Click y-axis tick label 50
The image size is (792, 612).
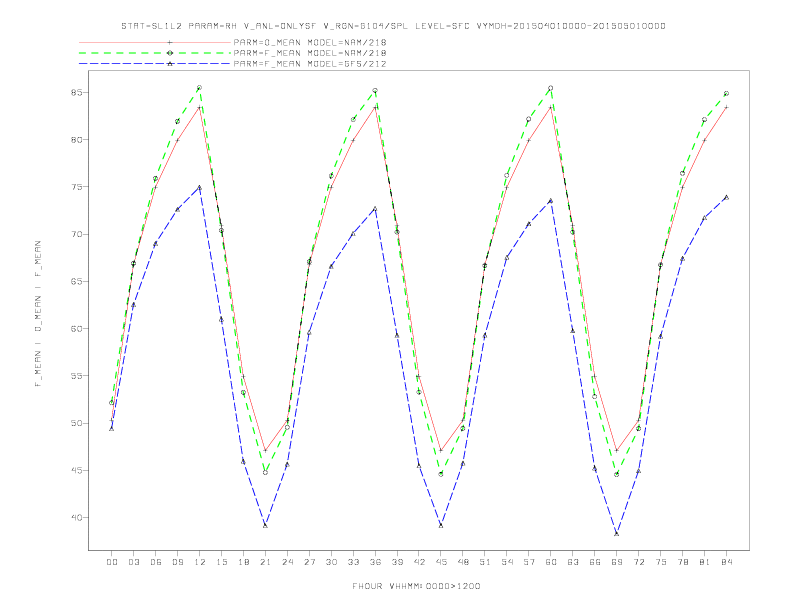[x=77, y=423]
